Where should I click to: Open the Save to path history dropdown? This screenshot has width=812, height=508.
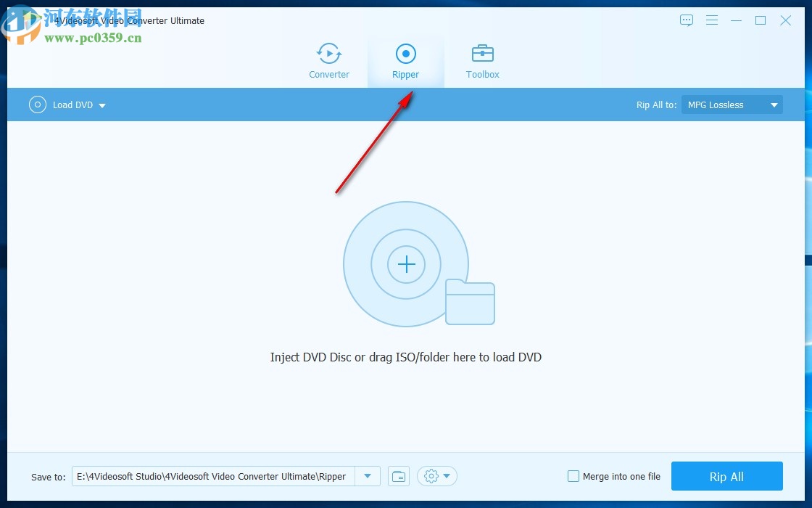coord(368,476)
